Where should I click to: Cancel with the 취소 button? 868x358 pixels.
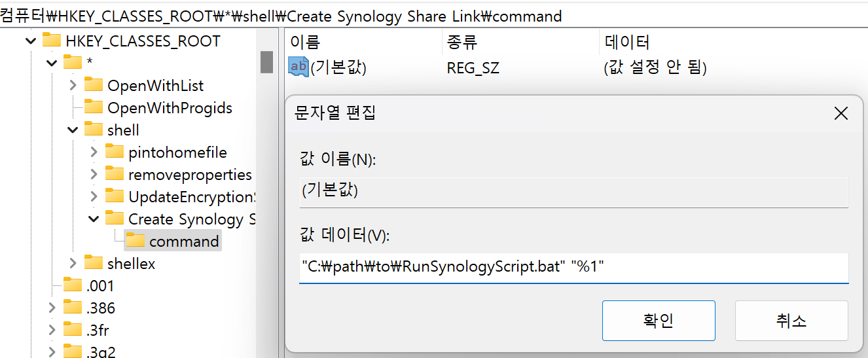click(x=791, y=321)
